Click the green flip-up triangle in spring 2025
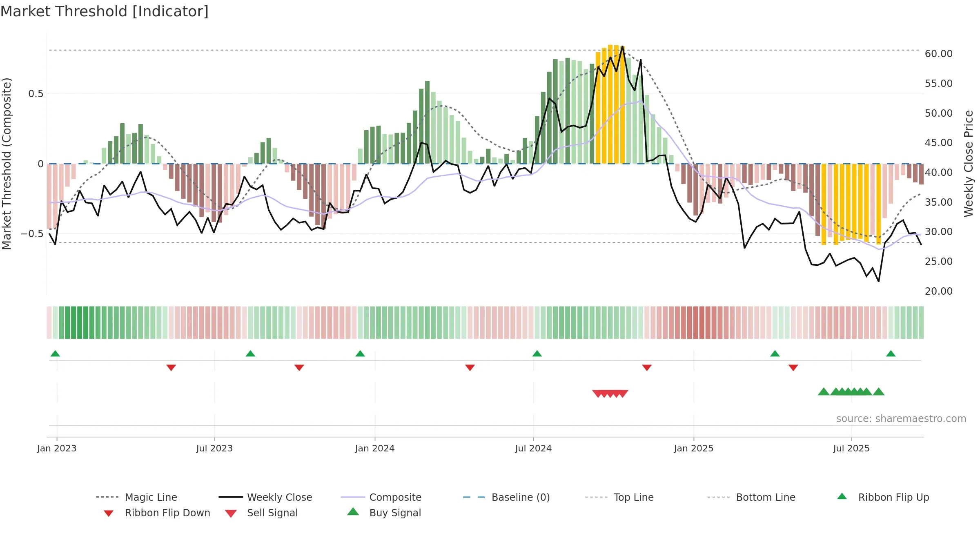Screen dimensions: 980x551 point(775,353)
